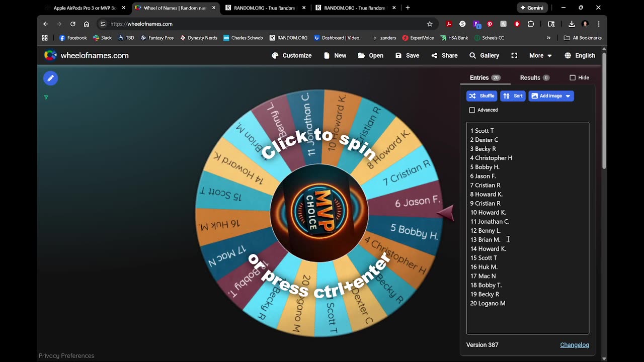This screenshot has height=362, width=644.
Task: Switch to the Entries tab
Action: tap(485, 77)
